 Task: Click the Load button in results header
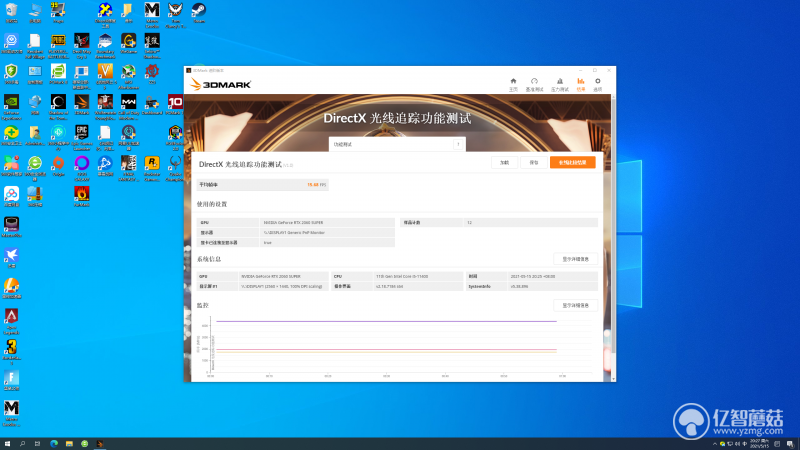click(504, 163)
